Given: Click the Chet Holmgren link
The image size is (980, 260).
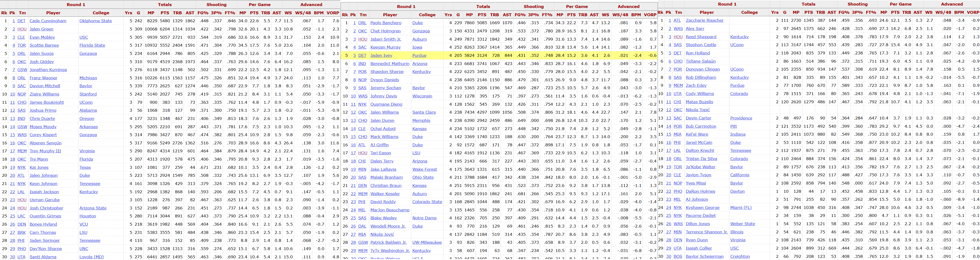Looking at the screenshot, I should click(385, 31).
